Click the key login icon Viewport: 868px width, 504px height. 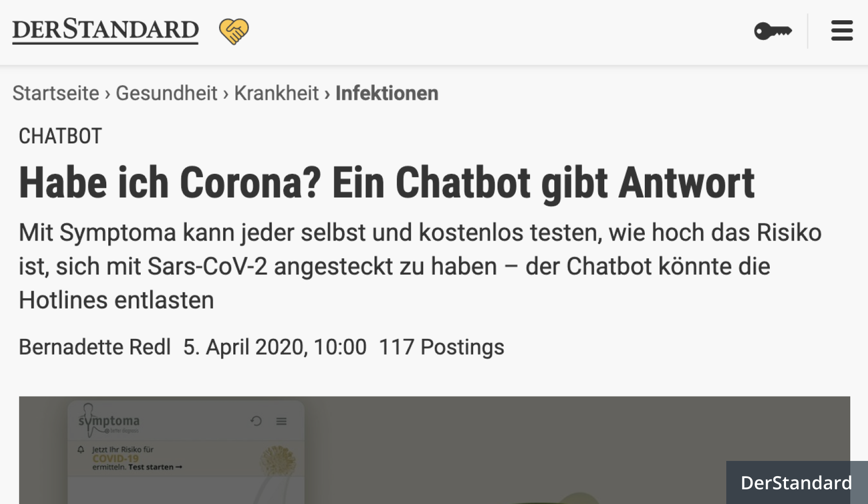(x=773, y=31)
